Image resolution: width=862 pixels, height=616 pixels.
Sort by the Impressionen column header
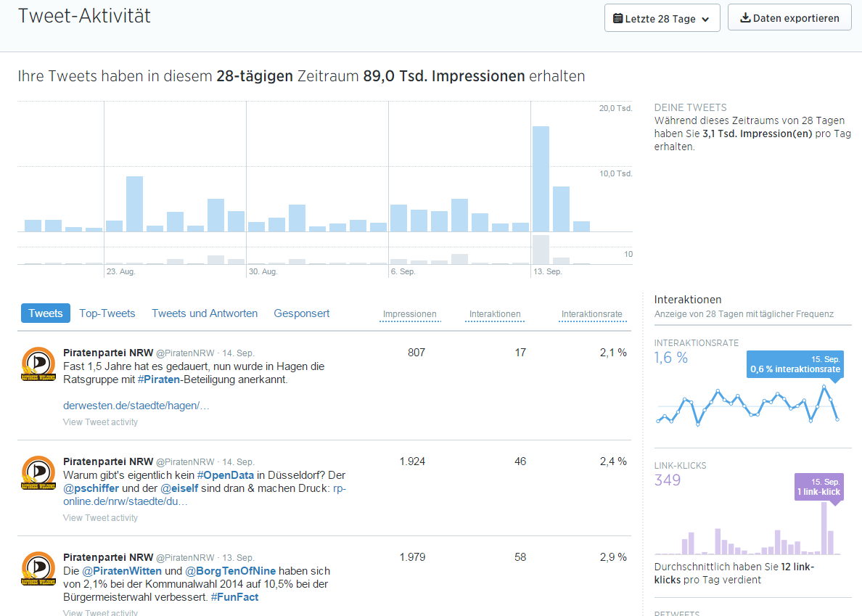410,314
